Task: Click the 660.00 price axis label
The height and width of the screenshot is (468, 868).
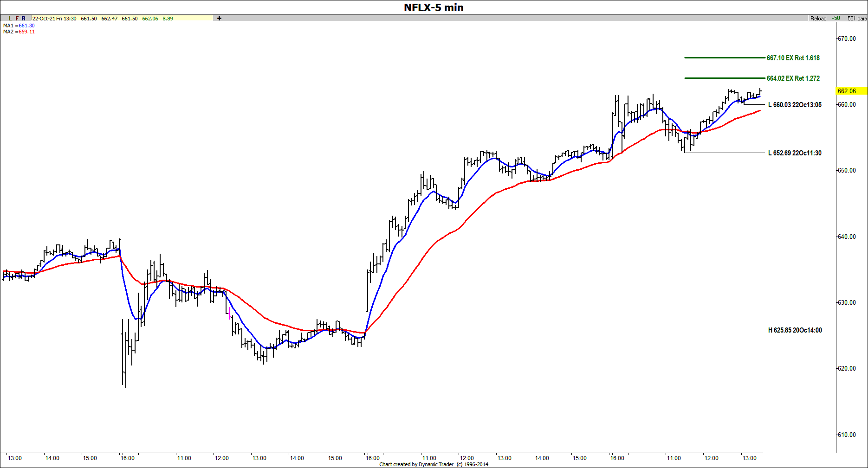Action: click(847, 104)
